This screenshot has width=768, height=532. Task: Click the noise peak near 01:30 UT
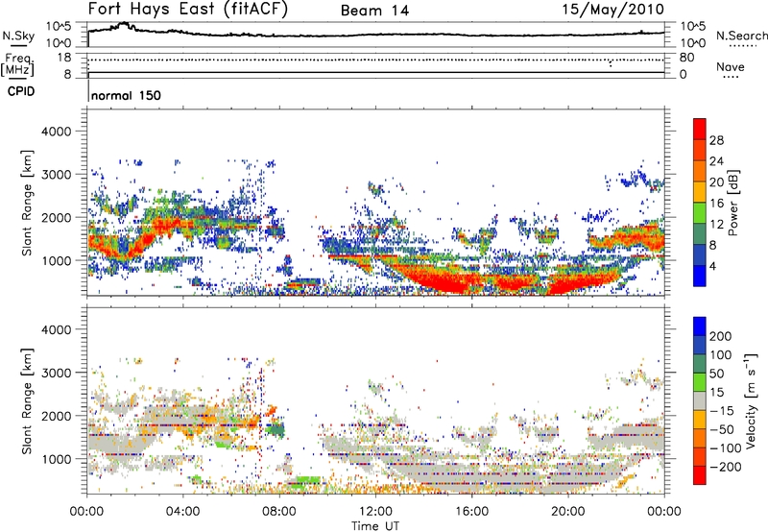125,25
